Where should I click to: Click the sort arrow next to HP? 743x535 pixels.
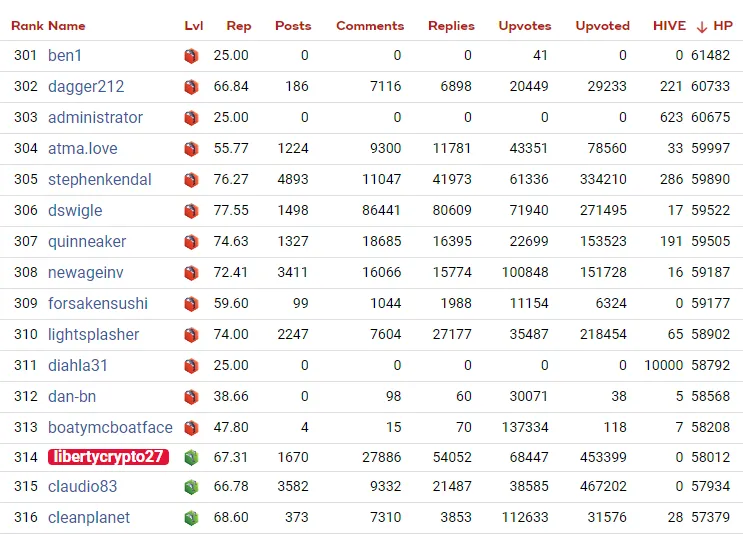click(702, 27)
